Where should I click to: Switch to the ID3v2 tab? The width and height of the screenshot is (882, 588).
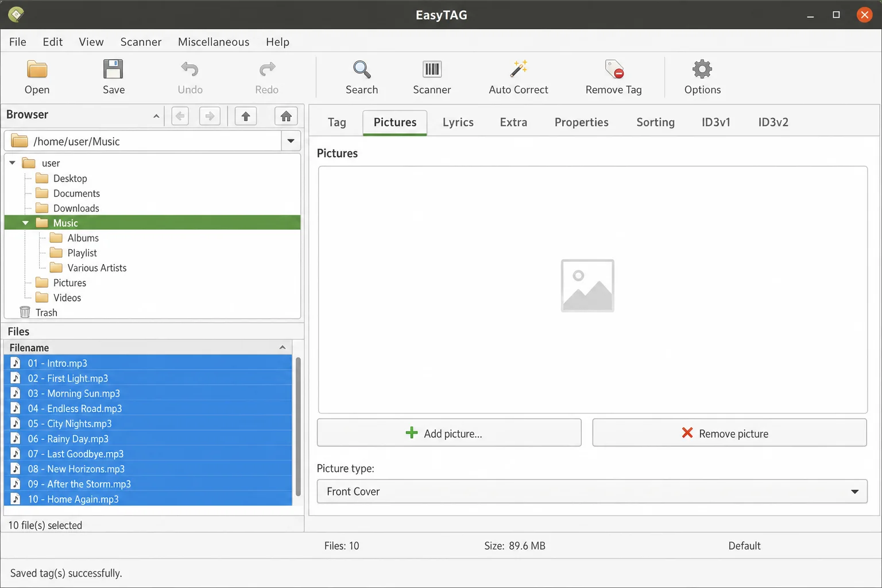773,122
